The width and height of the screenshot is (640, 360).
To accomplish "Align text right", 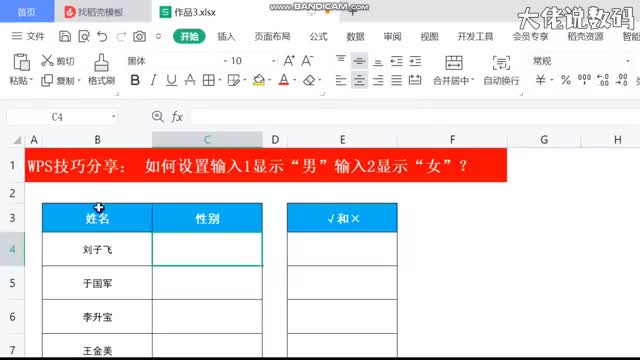I will coord(378,80).
